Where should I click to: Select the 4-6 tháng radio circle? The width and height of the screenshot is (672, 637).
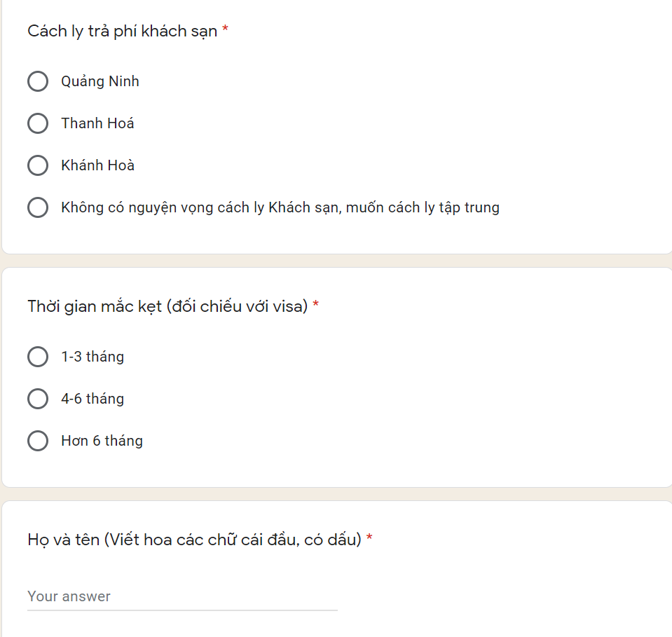click(x=38, y=399)
